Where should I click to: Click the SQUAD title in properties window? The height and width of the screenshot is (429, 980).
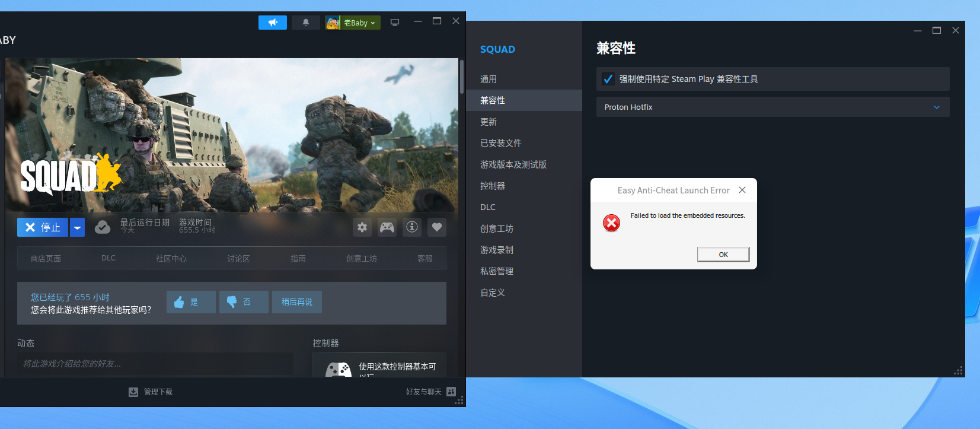click(497, 49)
